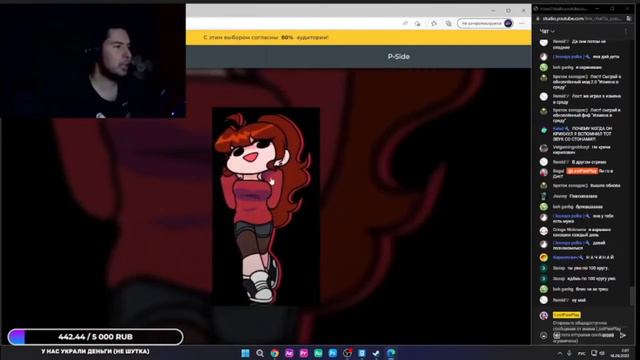Switch the РУС input language
This screenshot has height=360, width=640.
click(582, 353)
